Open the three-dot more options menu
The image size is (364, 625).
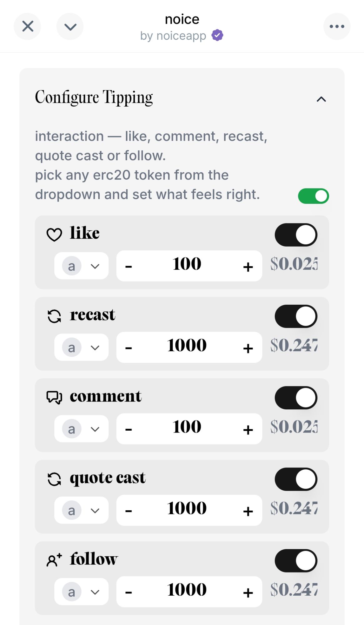337,27
